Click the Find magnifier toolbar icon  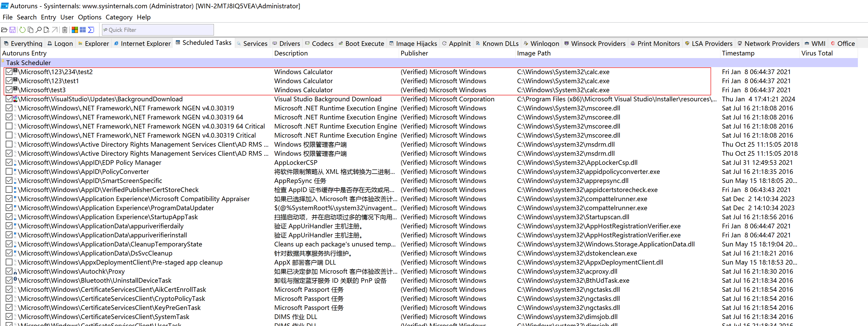[x=38, y=30]
